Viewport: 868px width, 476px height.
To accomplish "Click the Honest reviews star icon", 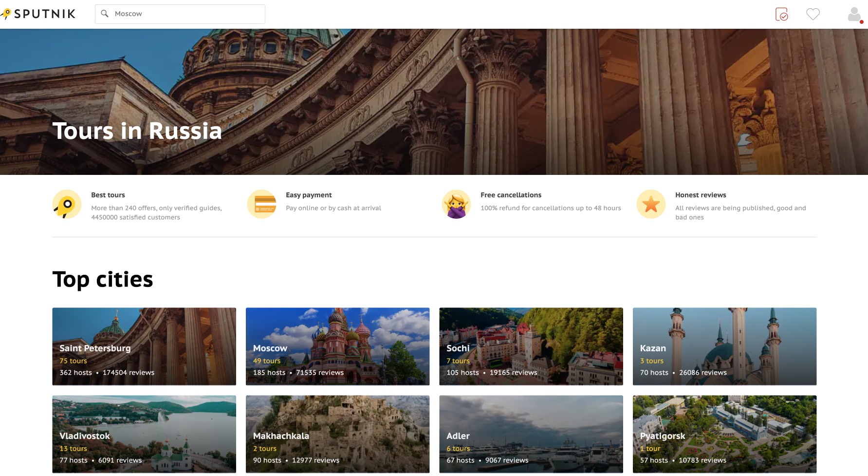I will (x=651, y=204).
